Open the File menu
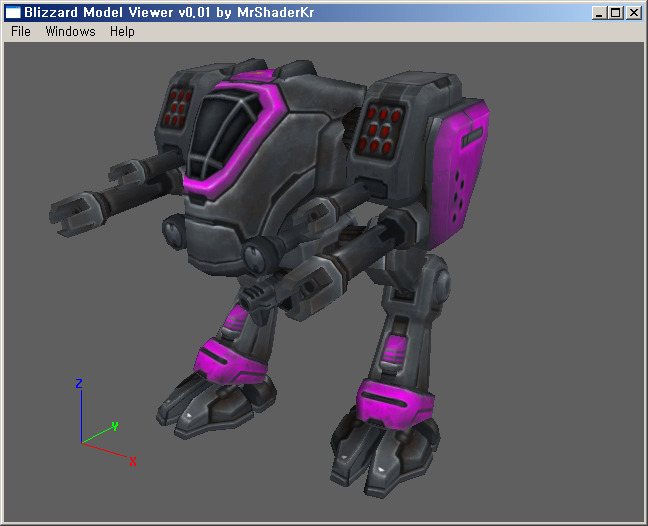The width and height of the screenshot is (648, 526). [x=21, y=31]
